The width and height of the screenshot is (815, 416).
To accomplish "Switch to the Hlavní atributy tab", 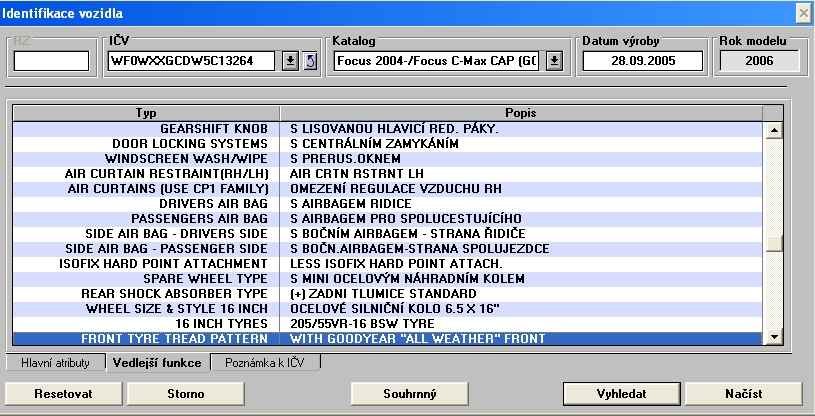I will [x=56, y=362].
